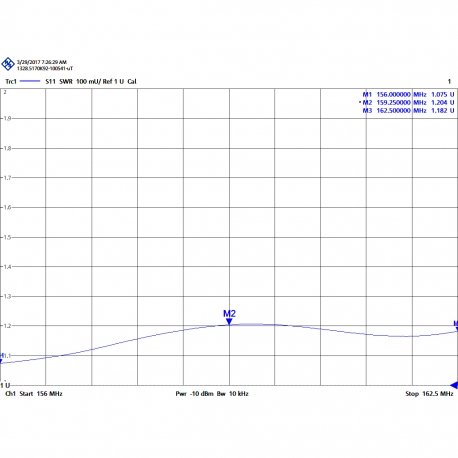Select the M2 159.250000 MHz marker readout
This screenshot has height=458, width=458.
[x=407, y=103]
